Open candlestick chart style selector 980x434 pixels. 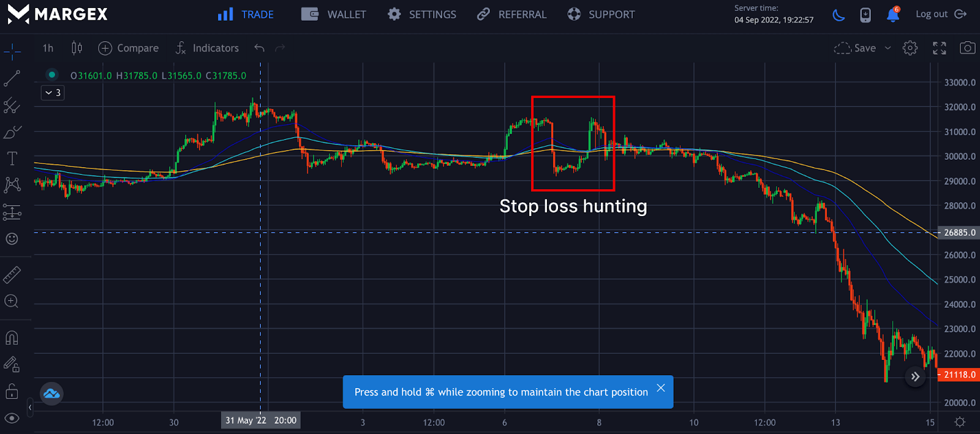click(77, 48)
